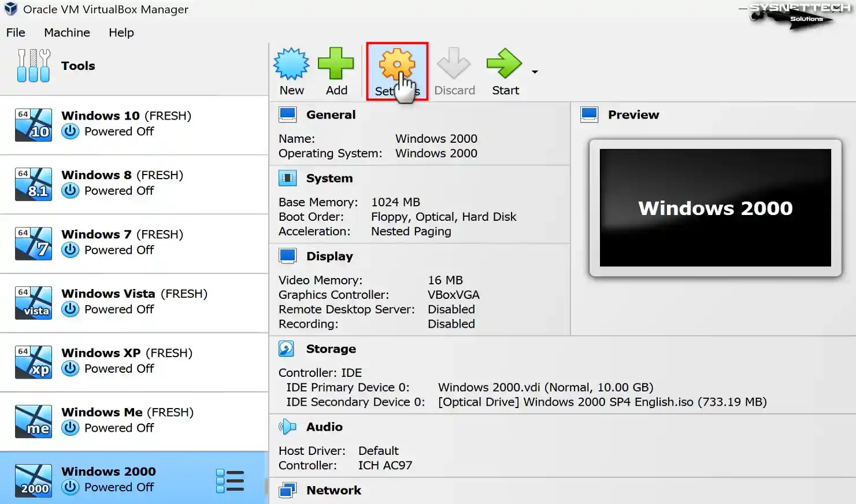Open Settings with the gear icon

coord(397,65)
